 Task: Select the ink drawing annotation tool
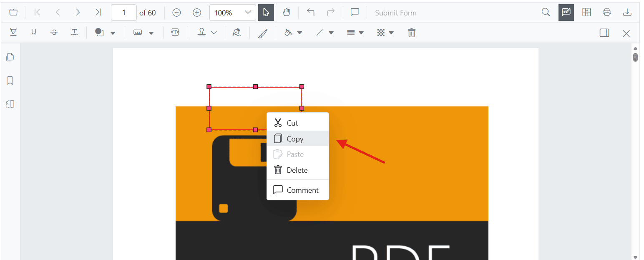point(263,33)
